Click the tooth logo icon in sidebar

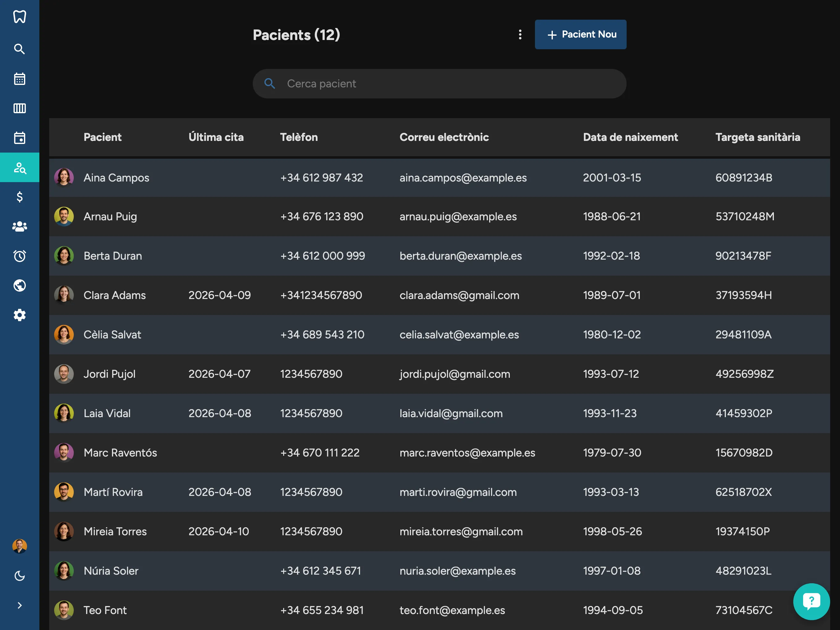tap(19, 17)
